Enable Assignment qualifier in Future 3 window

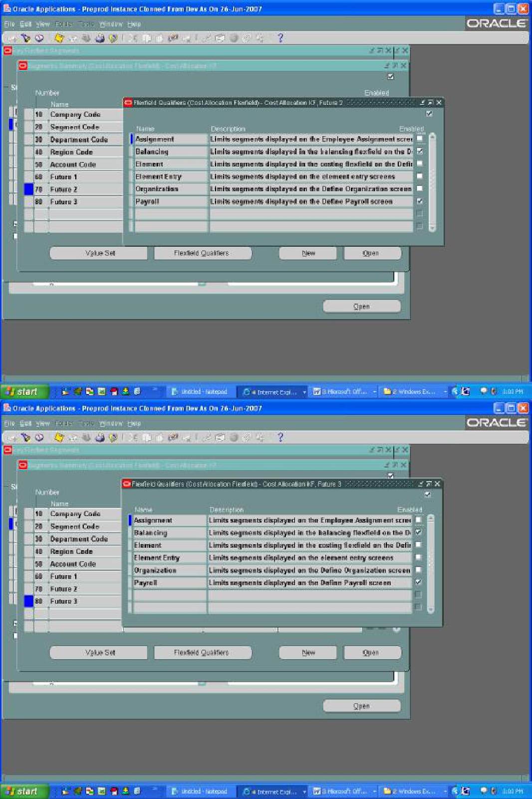point(418,520)
